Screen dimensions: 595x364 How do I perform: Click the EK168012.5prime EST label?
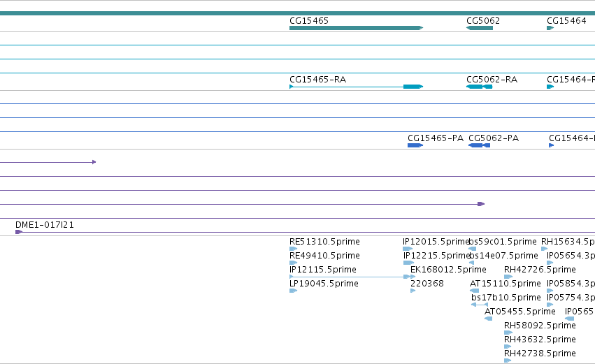[449, 270]
